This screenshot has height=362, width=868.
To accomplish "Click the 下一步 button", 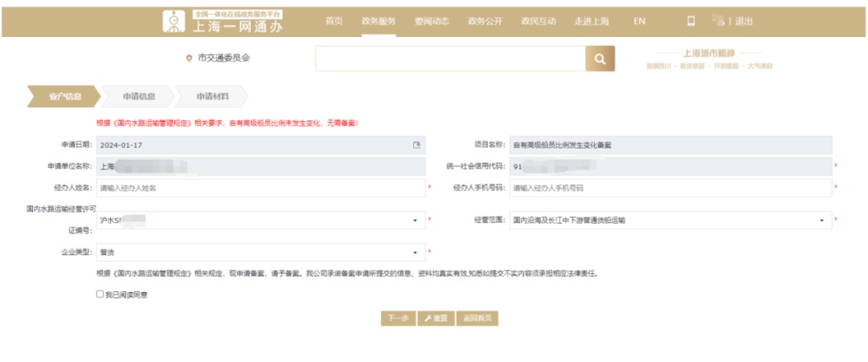I will click(398, 319).
